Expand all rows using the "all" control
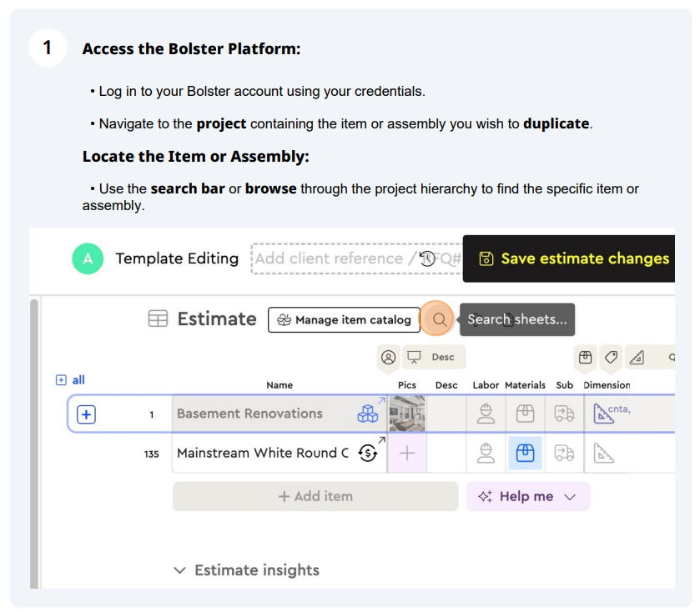The width and height of the screenshot is (700, 612). [70, 380]
